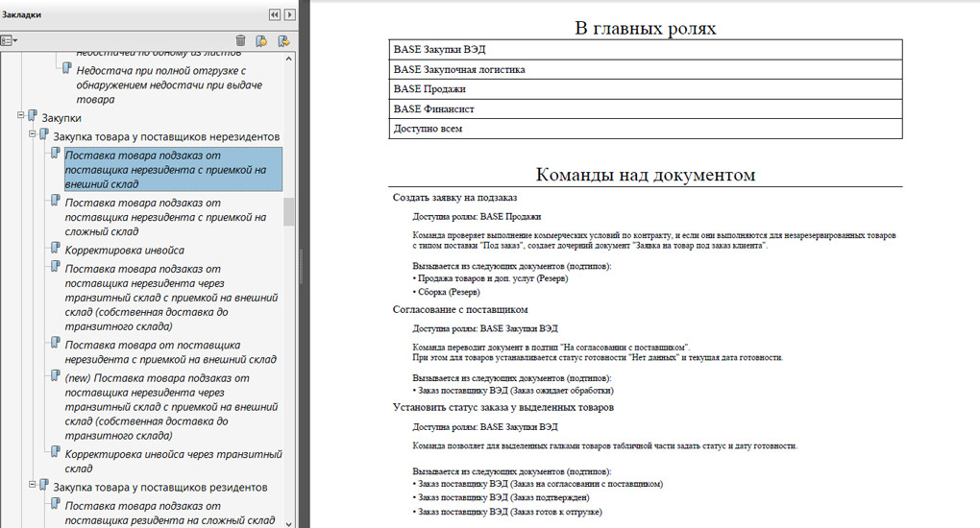The image size is (980, 528).
Task: Open highlighted bookmark with приемкой на внешний склад
Action: 173,169
